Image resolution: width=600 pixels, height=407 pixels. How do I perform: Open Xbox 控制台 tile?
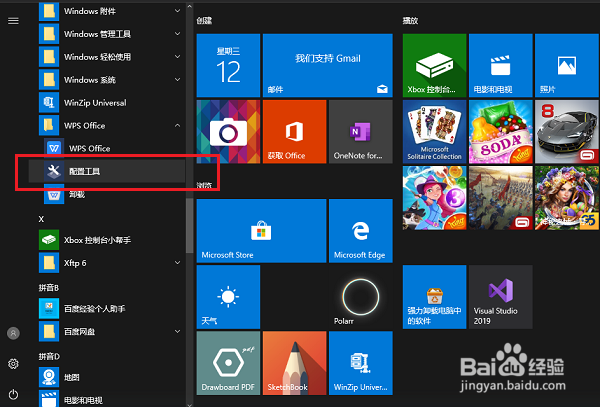(434, 65)
